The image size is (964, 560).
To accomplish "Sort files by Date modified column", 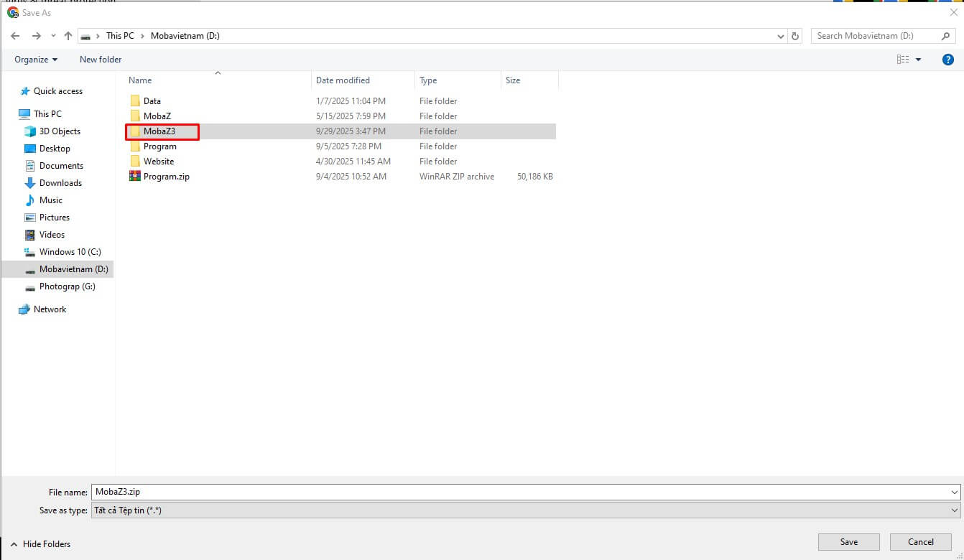I will coord(343,80).
